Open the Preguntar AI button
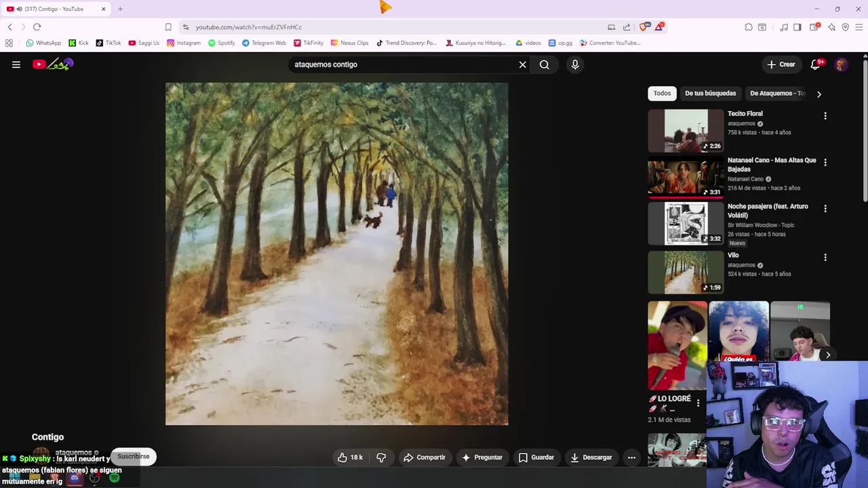This screenshot has height=488, width=868. coord(482,457)
